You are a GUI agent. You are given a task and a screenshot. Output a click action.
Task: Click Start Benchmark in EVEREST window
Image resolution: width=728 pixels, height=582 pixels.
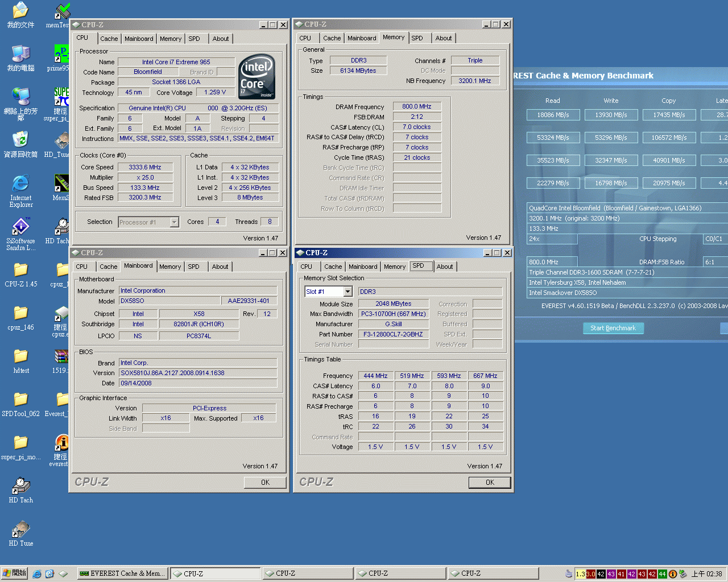[613, 328]
